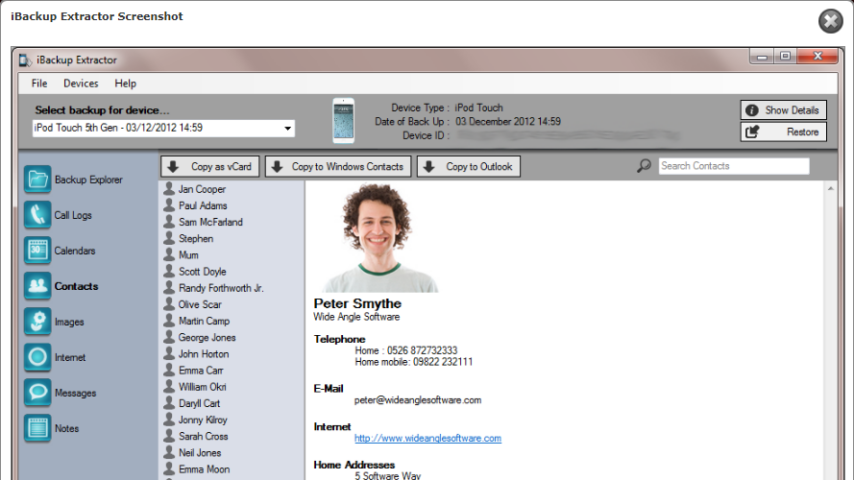The width and height of the screenshot is (854, 480).
Task: Click the Restore button
Action: coord(783,132)
